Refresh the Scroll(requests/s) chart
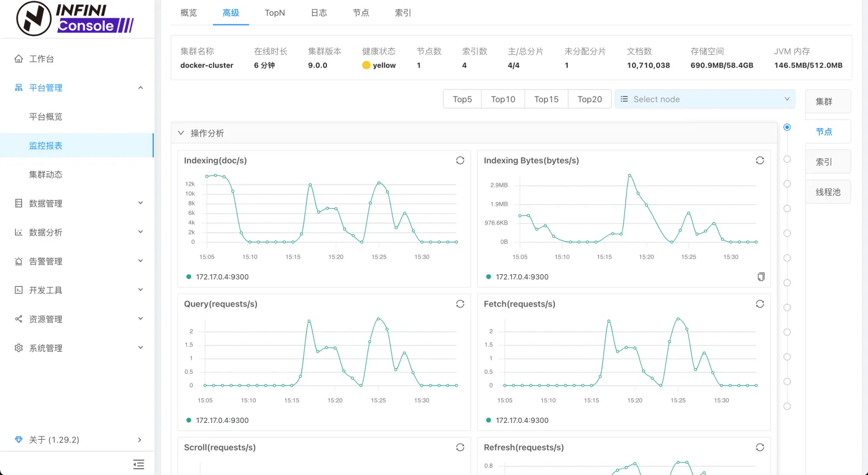The height and width of the screenshot is (475, 868). (460, 447)
